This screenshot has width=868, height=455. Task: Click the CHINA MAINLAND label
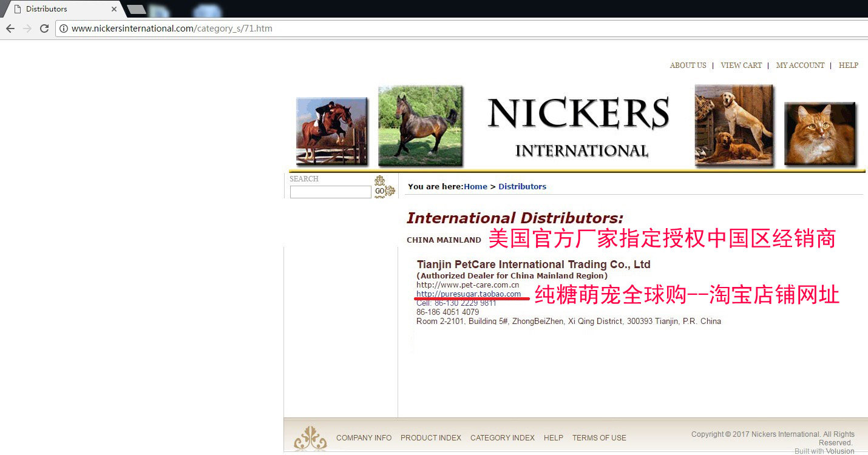(x=444, y=240)
